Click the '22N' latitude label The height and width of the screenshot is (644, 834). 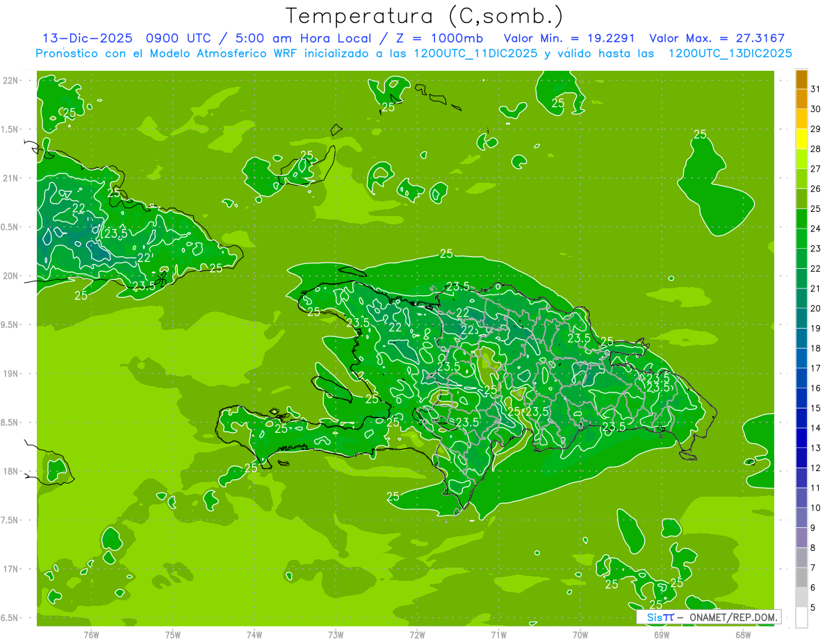pyautogui.click(x=12, y=81)
